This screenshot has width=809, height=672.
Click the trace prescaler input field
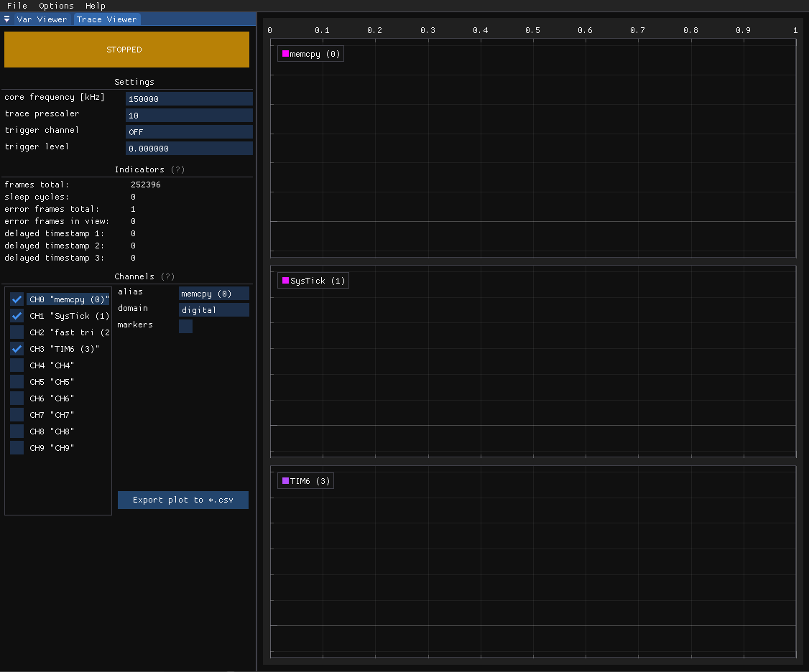189,116
